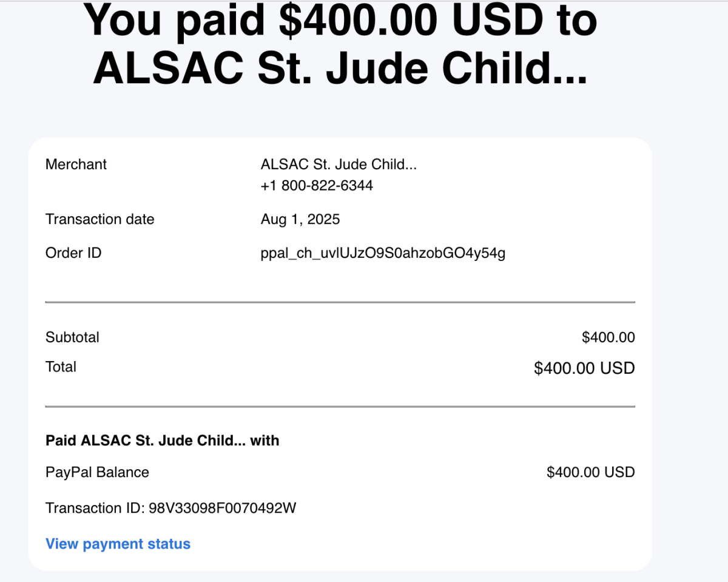The image size is (728, 582).
Task: Click the divider line below Total
Action: click(340, 406)
